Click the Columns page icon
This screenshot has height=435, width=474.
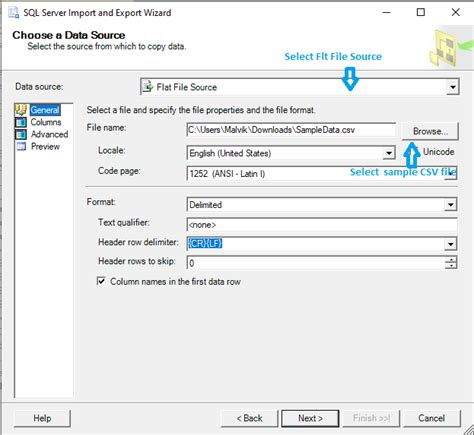[21, 122]
